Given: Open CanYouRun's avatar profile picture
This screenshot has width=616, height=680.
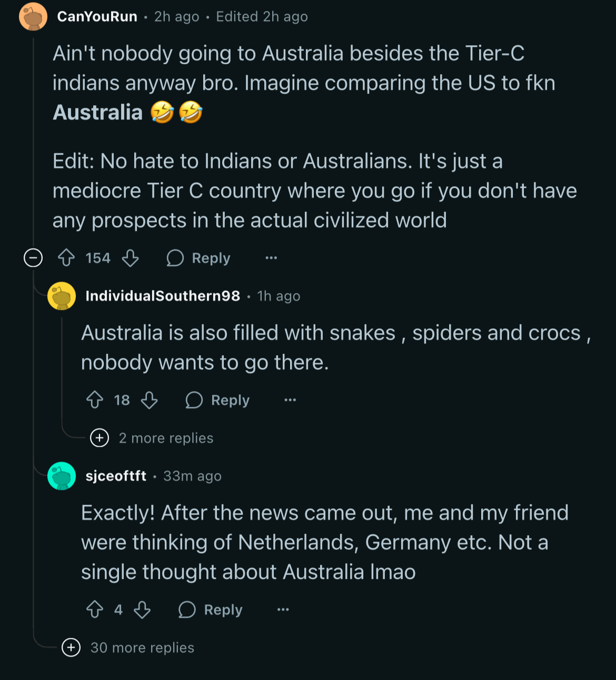Looking at the screenshot, I should click(33, 17).
